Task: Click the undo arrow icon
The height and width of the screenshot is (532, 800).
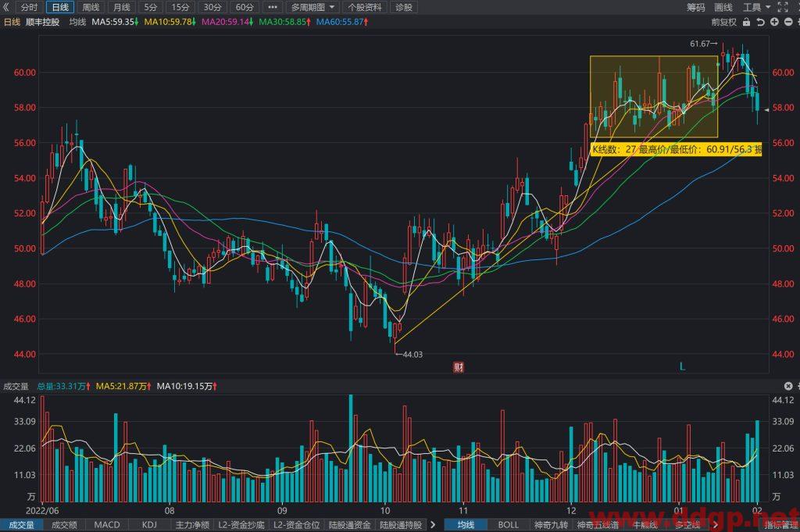Action: 760,22
